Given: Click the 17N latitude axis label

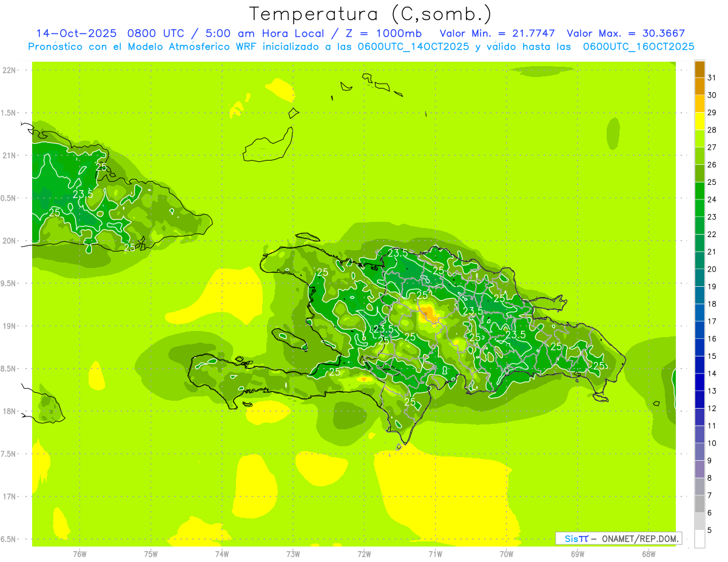Looking at the screenshot, I should [x=10, y=497].
